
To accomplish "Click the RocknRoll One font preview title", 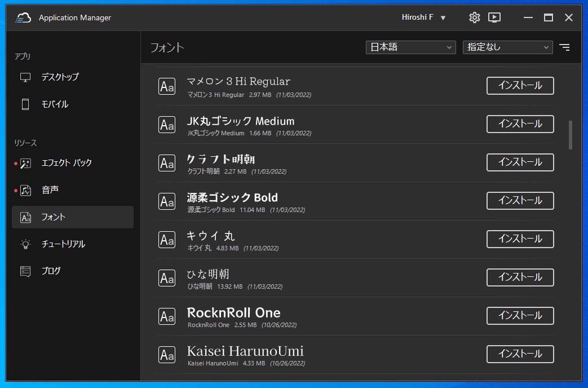I will click(233, 312).
